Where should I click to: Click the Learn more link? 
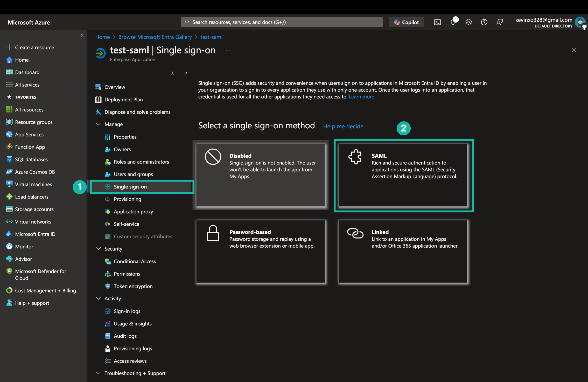(x=362, y=97)
